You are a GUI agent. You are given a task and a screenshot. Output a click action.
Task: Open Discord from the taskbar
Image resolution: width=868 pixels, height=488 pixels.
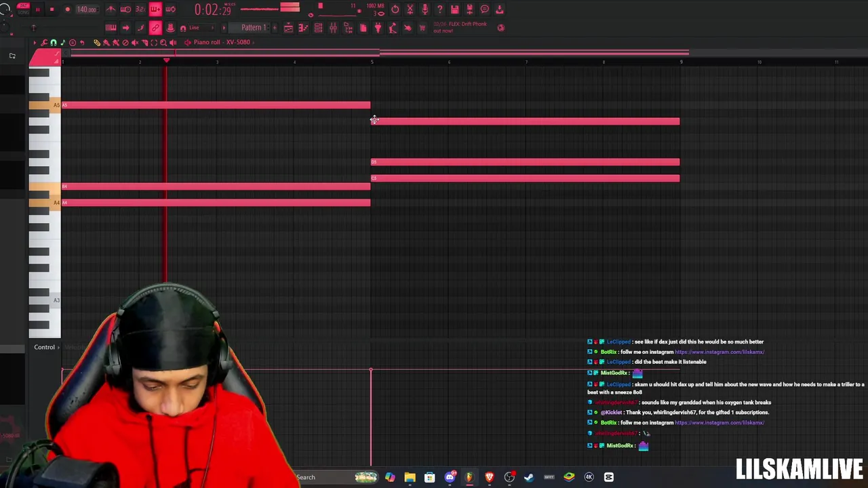click(450, 477)
